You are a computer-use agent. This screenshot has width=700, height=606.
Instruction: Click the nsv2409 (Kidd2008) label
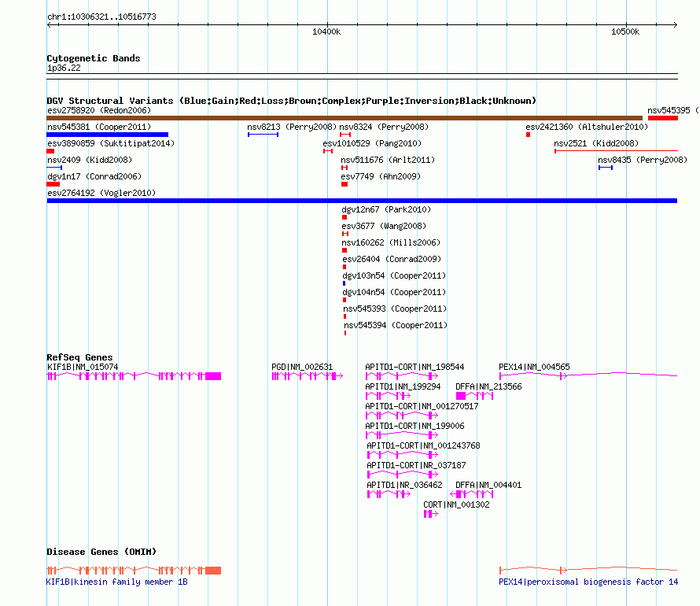90,160
